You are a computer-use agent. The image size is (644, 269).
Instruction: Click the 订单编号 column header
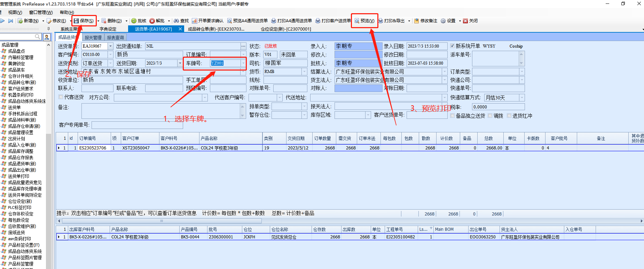[x=94, y=138]
